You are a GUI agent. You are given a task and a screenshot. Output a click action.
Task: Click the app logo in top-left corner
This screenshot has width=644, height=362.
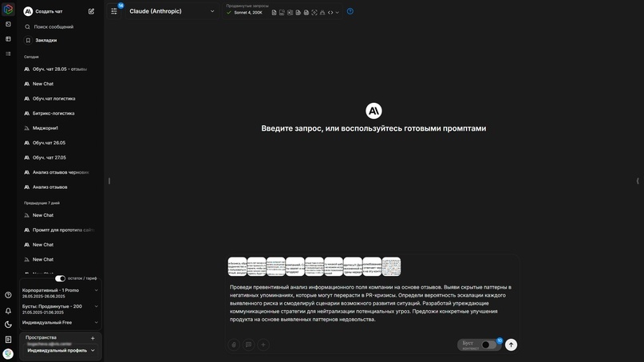8,9
